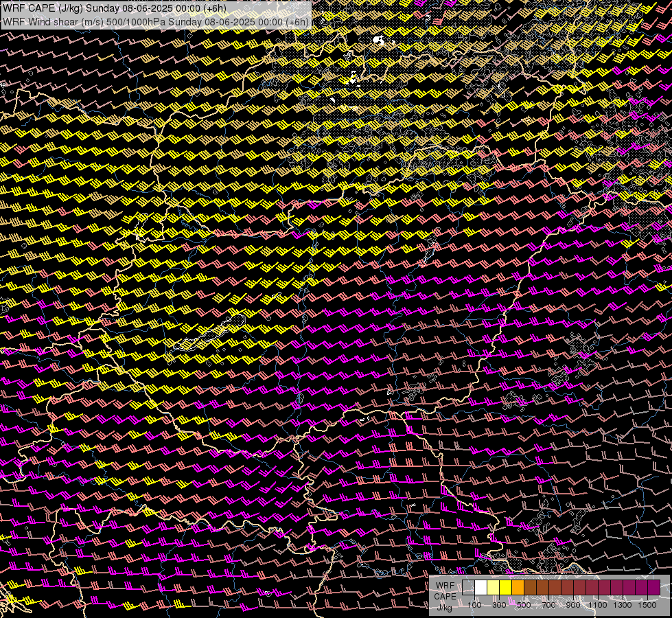Select the white 100–200 J/kg legend swatch
Screen dimensions: 672x618
pos(481,587)
